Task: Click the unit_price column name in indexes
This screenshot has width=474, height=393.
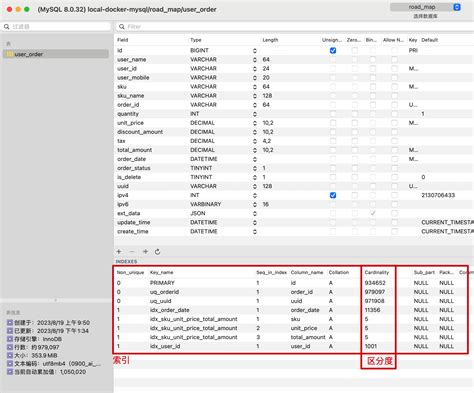Action: click(x=304, y=328)
